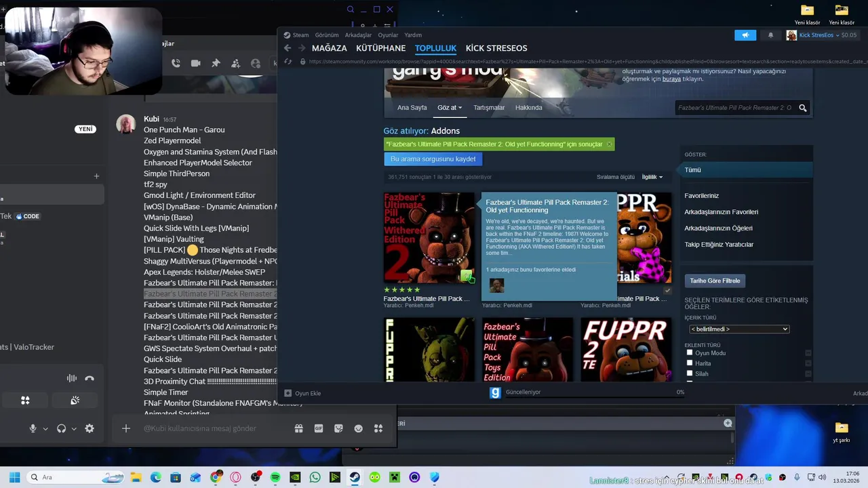868x488 pixels.
Task: Open WhatsApp from the taskbar
Action: click(315, 477)
